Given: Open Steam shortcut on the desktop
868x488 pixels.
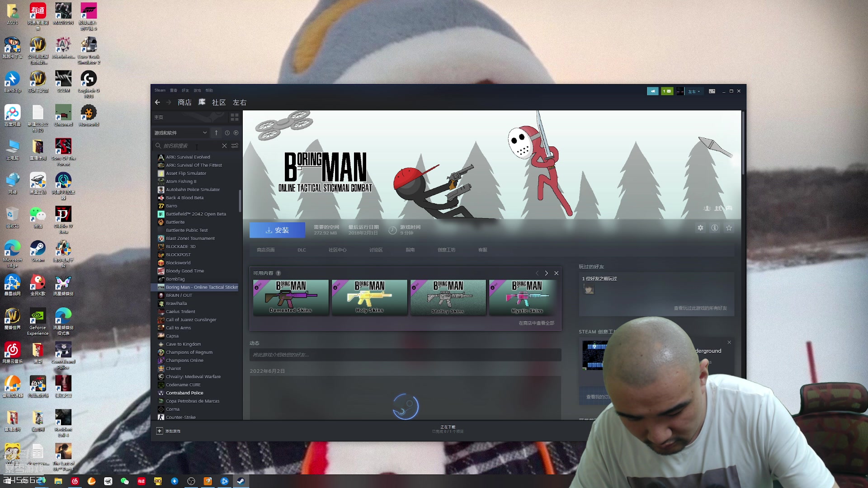Looking at the screenshot, I should [38, 251].
